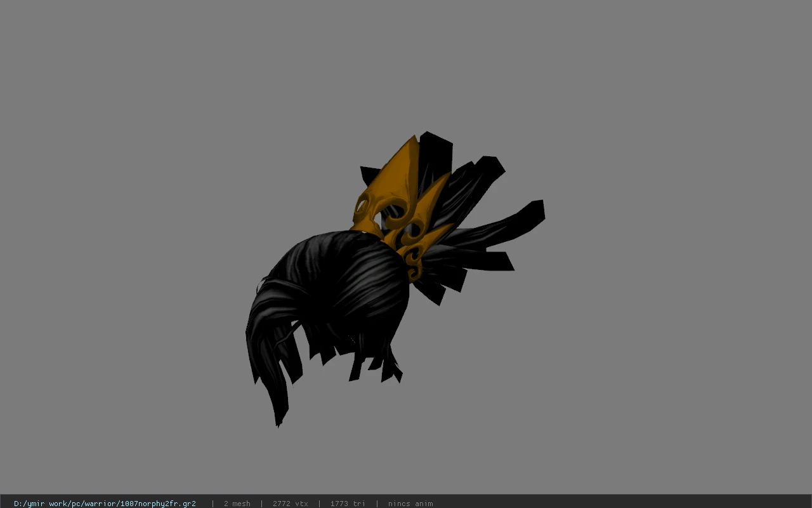This screenshot has height=508, width=812.
Task: Click the '1773 tri' triangle count
Action: tap(348, 504)
